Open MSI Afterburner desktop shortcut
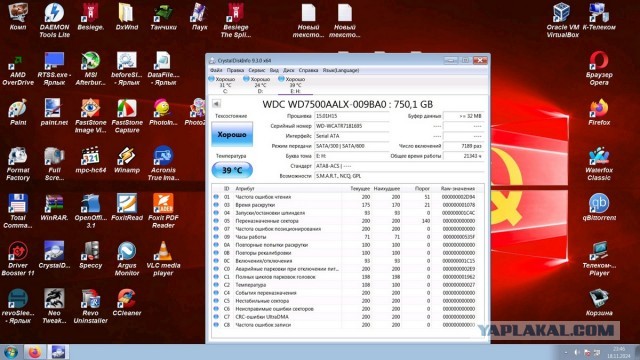Image resolution: width=640 pixels, height=360 pixels. click(91, 68)
